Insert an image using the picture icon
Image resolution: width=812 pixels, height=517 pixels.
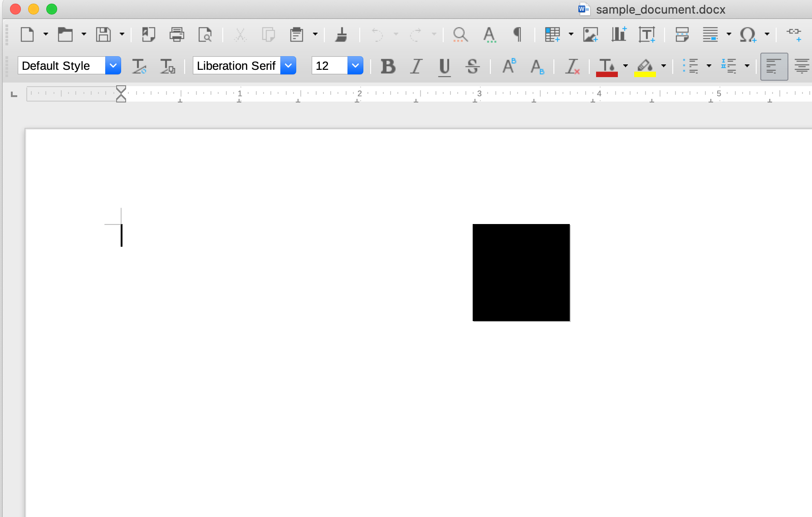click(x=591, y=34)
